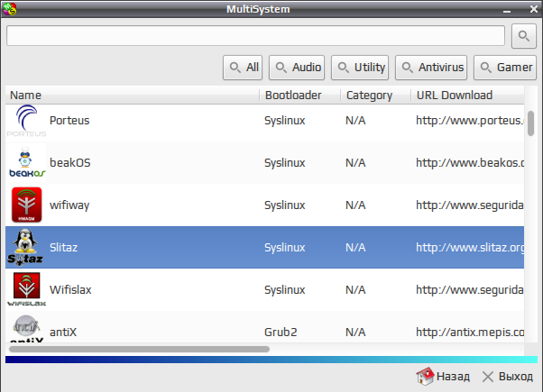This screenshot has height=392, width=543.
Task: Click N/A category cell for Wifislax
Action: pyautogui.click(x=355, y=290)
